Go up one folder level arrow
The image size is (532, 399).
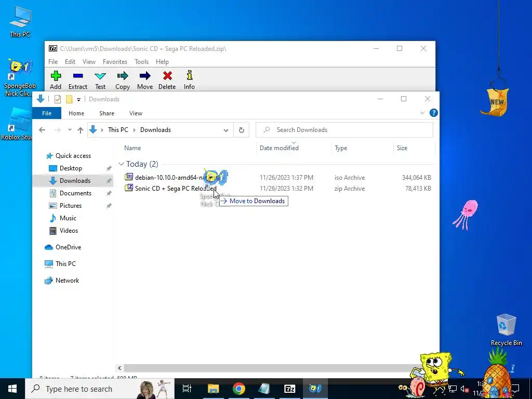click(x=81, y=130)
